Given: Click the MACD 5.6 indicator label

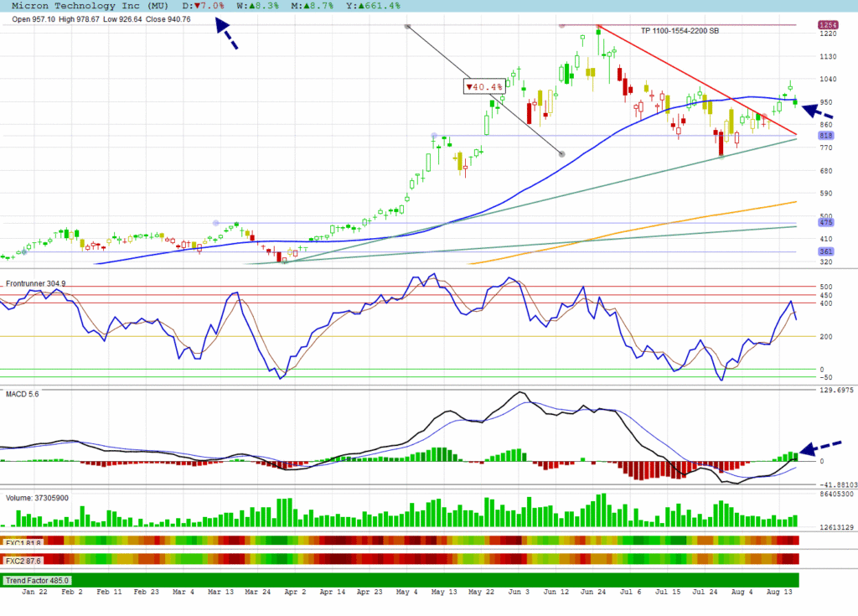Looking at the screenshot, I should pyautogui.click(x=23, y=394).
